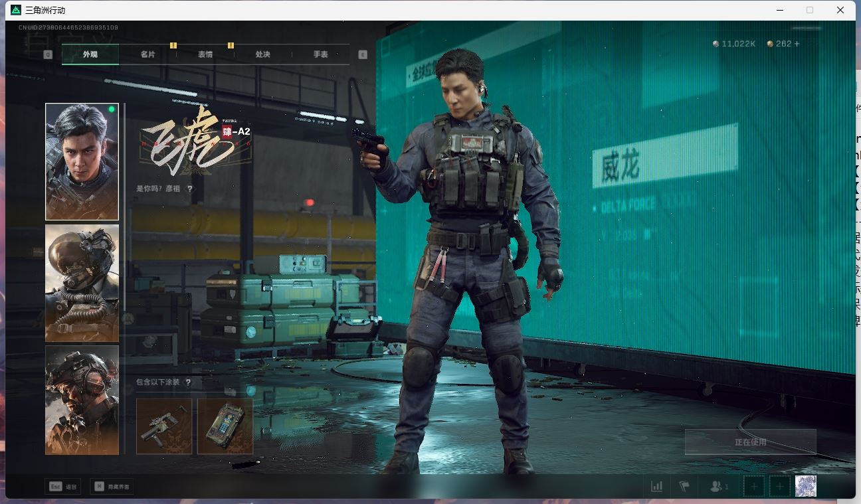Click the flag icon in bottom bar

(x=684, y=486)
